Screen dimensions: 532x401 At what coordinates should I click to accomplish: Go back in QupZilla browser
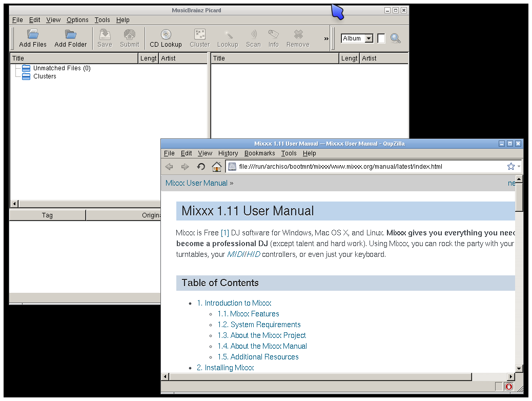169,166
